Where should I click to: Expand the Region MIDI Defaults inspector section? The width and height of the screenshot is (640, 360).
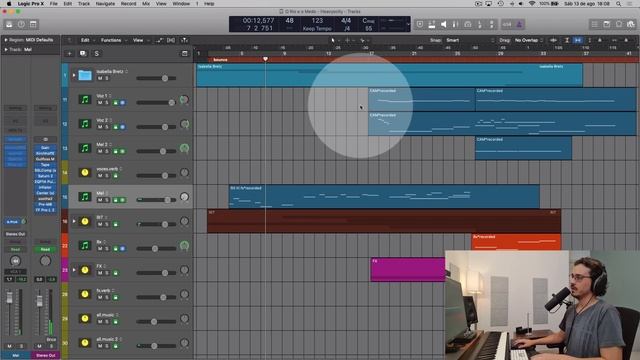pos(6,40)
